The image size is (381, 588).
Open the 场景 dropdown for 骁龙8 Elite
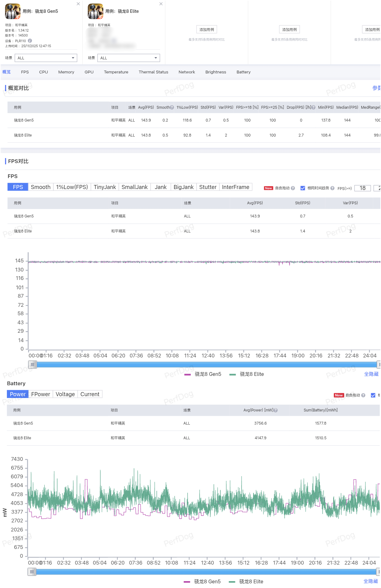tap(128, 58)
